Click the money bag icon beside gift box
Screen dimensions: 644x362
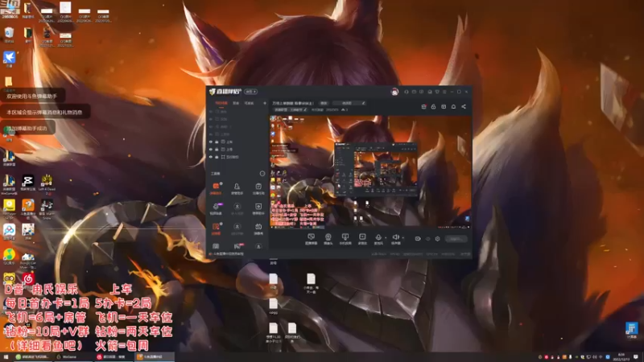pyautogui.click(x=433, y=107)
